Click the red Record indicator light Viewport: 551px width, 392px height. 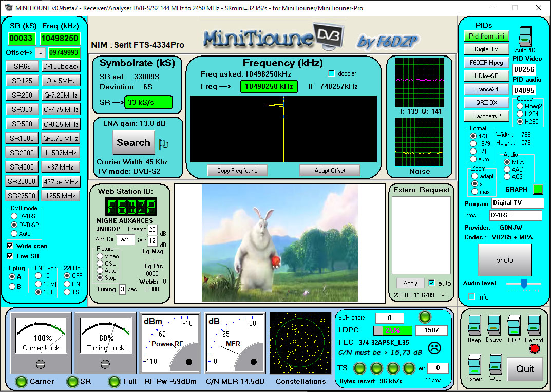point(535,348)
